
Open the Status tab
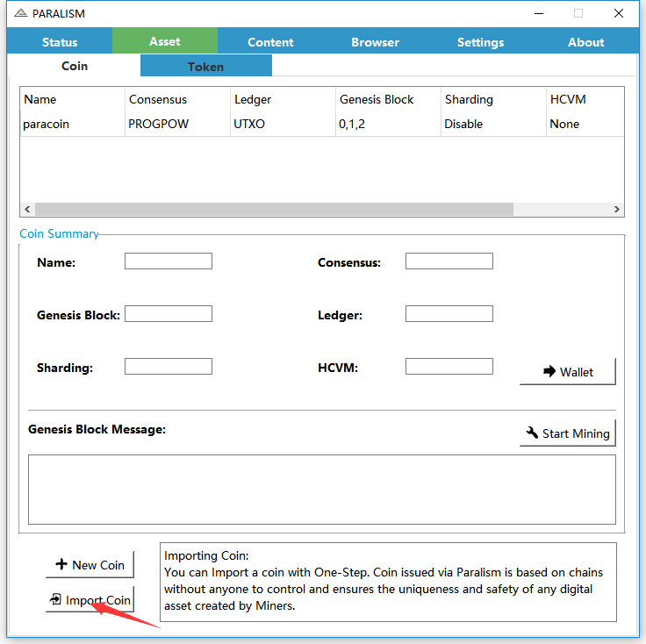coord(60,42)
